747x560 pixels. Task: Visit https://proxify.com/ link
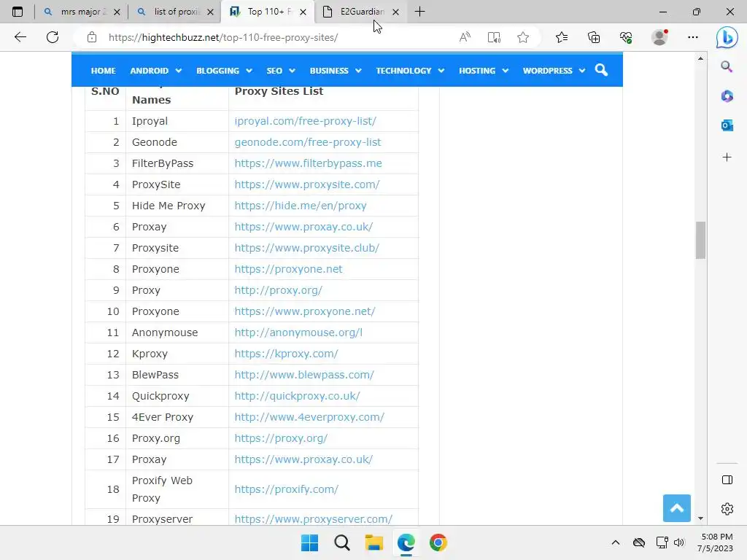pos(286,489)
